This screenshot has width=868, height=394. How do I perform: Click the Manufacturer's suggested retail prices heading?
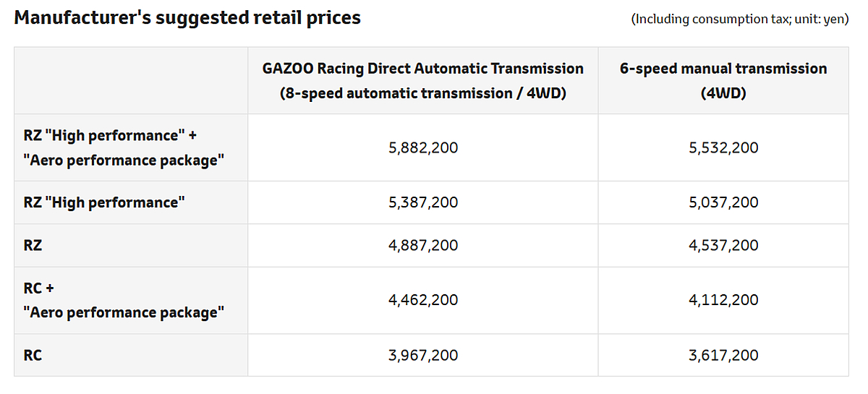click(x=187, y=18)
